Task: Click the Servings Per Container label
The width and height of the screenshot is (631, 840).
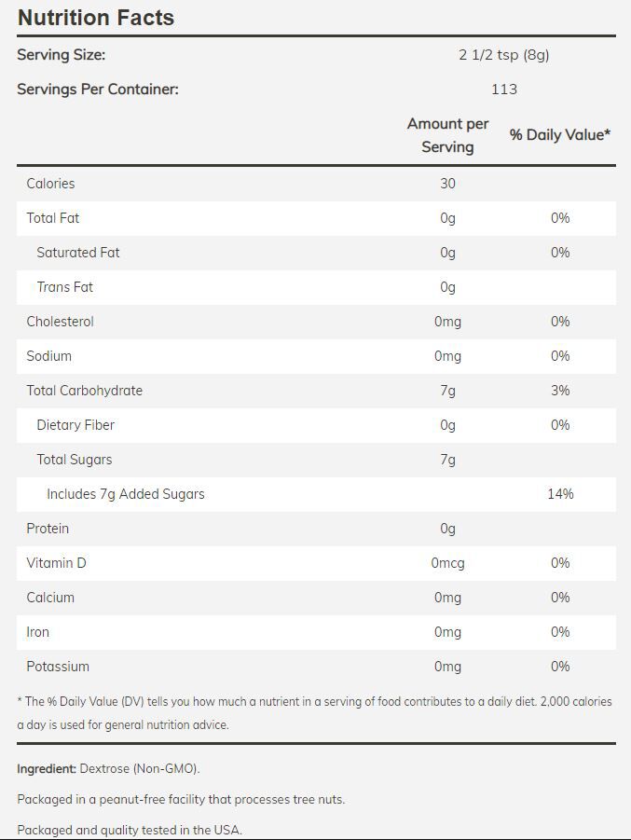Action: (98, 90)
